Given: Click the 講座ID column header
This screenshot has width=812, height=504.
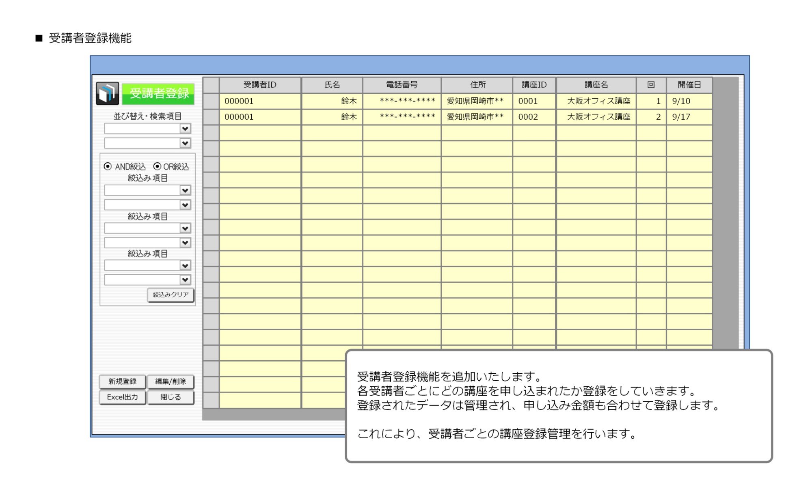Looking at the screenshot, I should (534, 85).
